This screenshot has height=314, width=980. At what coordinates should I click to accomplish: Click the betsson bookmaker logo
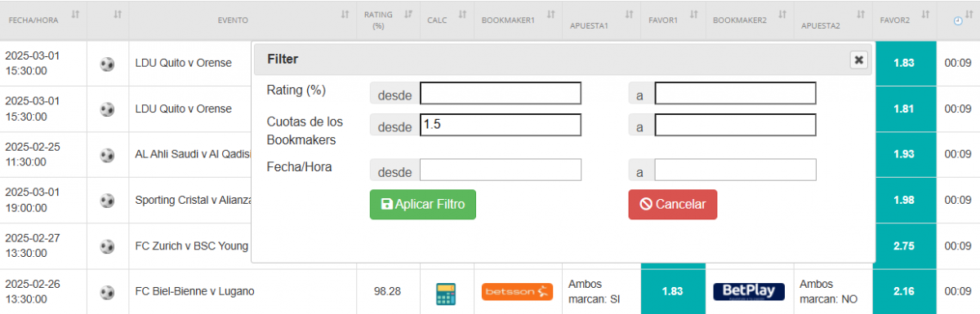[x=518, y=291]
